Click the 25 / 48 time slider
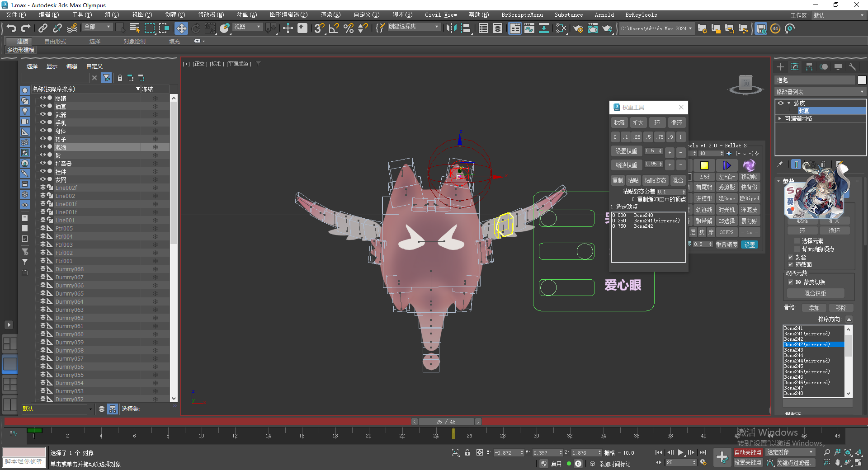The width and height of the screenshot is (868, 470). pos(446,422)
